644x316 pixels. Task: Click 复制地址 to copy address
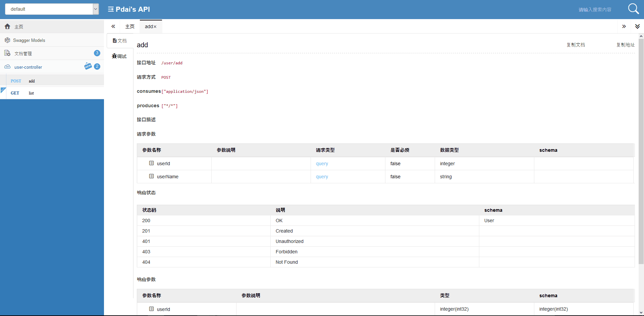[625, 45]
